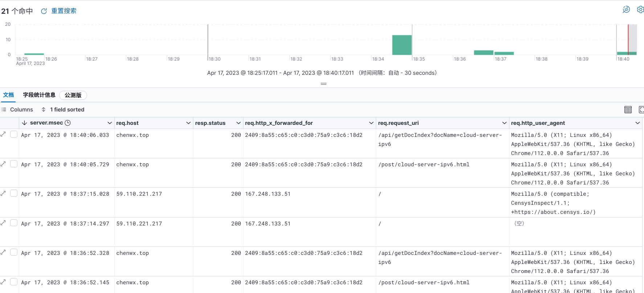Select the 文档 tab
Image resolution: width=644 pixels, height=293 pixels.
8,95
